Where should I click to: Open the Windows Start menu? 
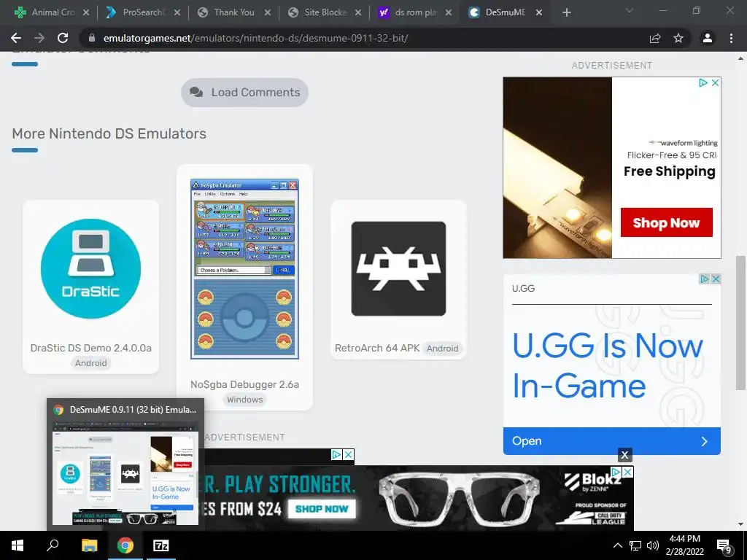pyautogui.click(x=18, y=545)
